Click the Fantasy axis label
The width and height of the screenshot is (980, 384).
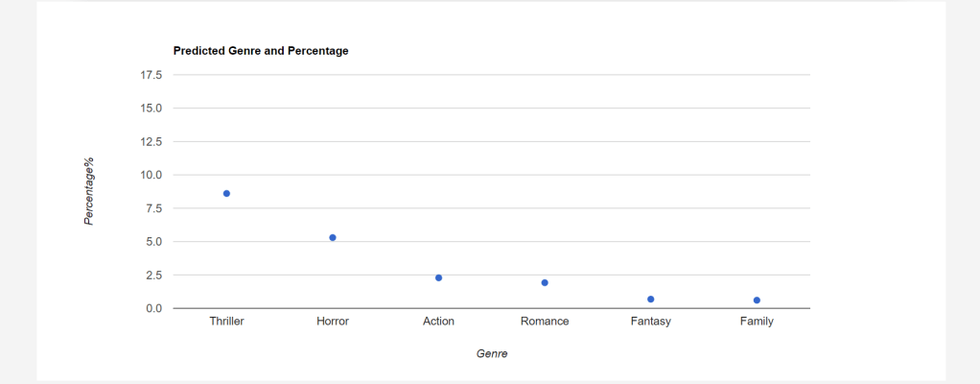pos(651,322)
